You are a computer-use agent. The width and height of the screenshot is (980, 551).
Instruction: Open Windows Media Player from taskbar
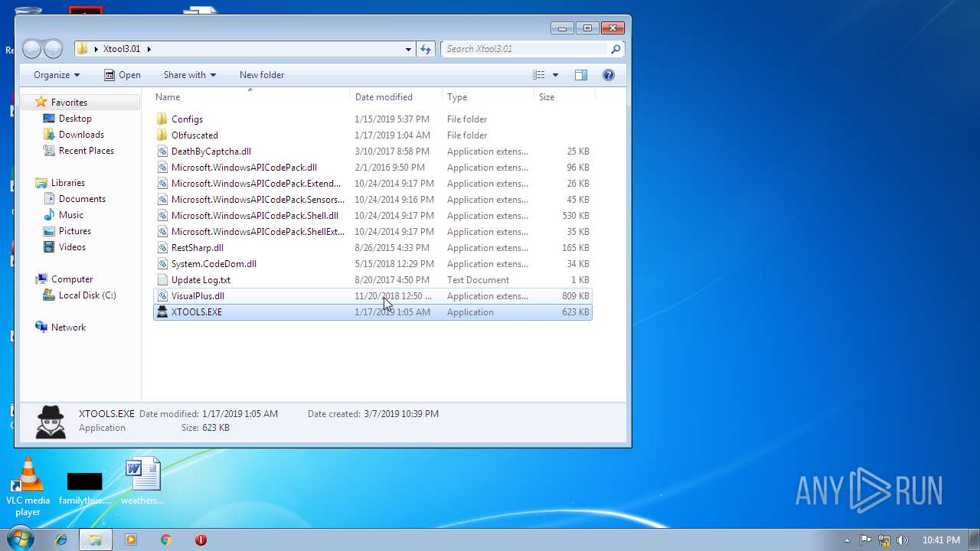(x=130, y=540)
